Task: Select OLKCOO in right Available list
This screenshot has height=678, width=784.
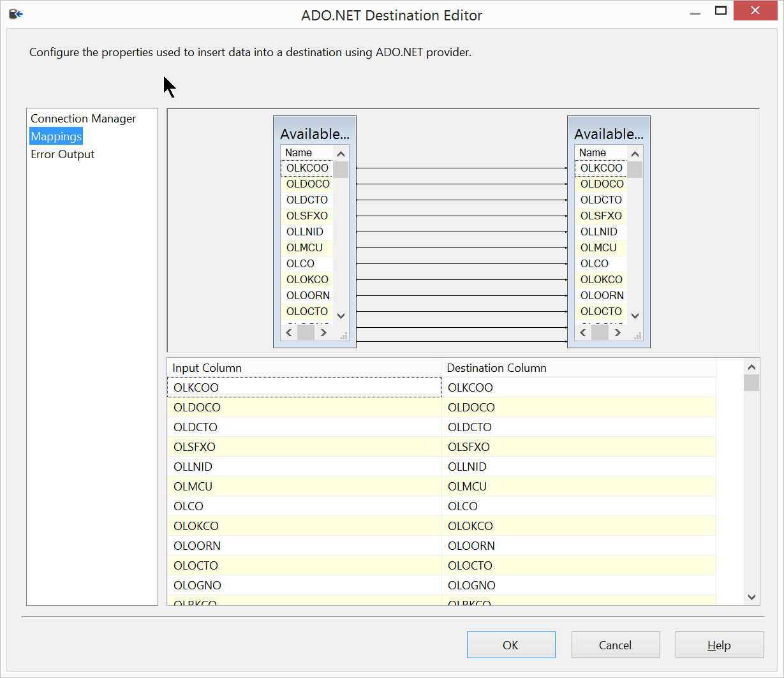Action: [601, 168]
